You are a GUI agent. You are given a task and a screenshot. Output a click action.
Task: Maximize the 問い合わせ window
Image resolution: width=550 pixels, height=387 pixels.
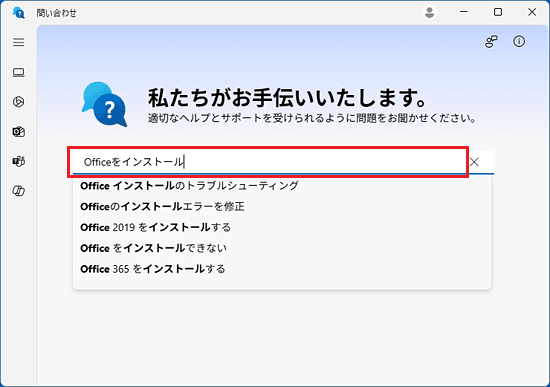[498, 12]
